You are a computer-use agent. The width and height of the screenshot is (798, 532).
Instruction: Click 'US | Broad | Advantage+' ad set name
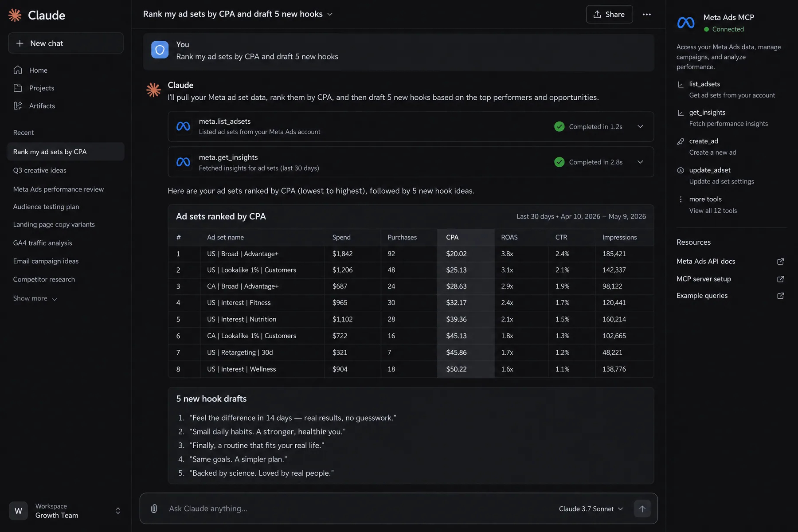coord(243,254)
